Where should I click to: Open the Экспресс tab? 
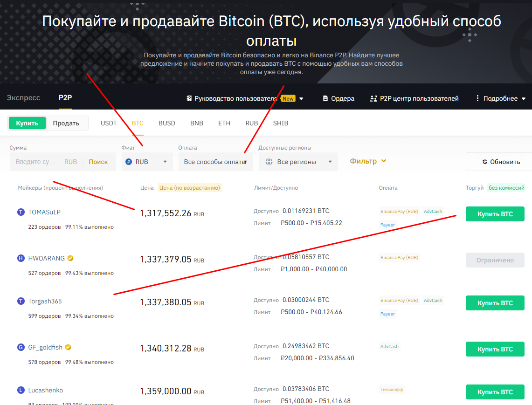[x=23, y=98]
